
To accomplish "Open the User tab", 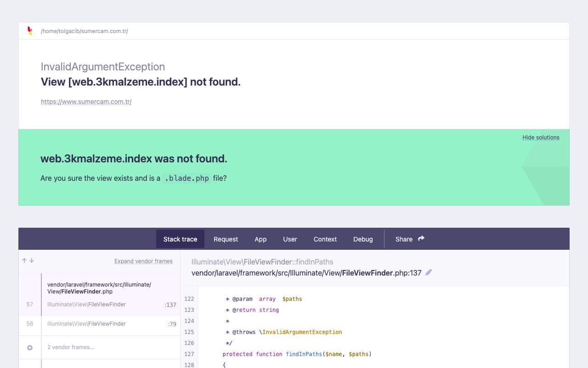I will click(x=290, y=239).
